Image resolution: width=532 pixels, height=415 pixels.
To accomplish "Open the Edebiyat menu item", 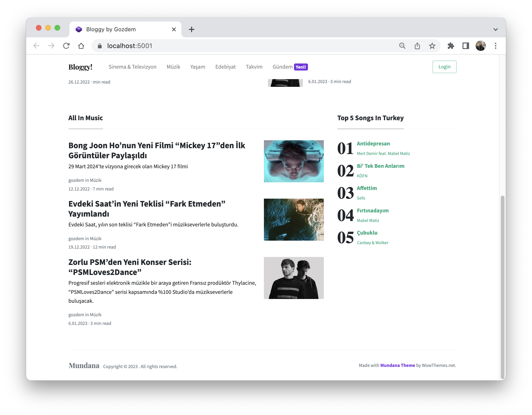I will [225, 67].
